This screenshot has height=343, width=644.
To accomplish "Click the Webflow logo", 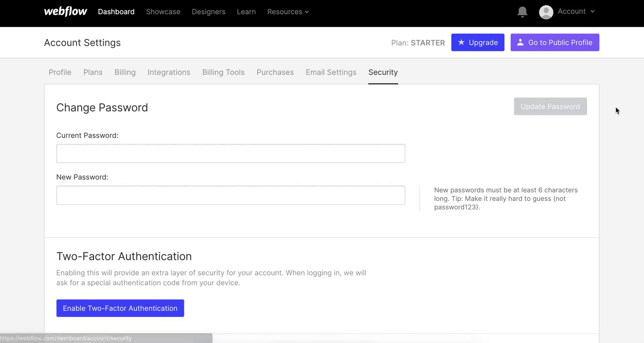I will tap(65, 11).
